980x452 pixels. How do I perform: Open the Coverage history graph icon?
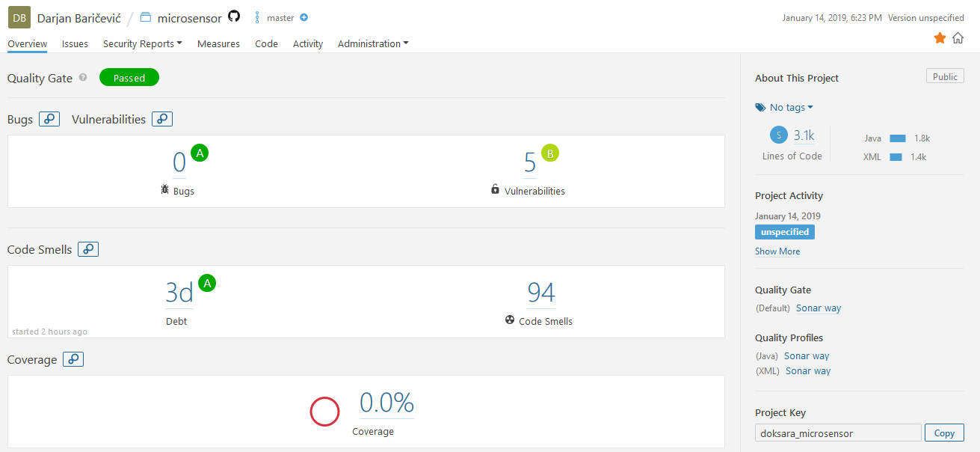(73, 359)
